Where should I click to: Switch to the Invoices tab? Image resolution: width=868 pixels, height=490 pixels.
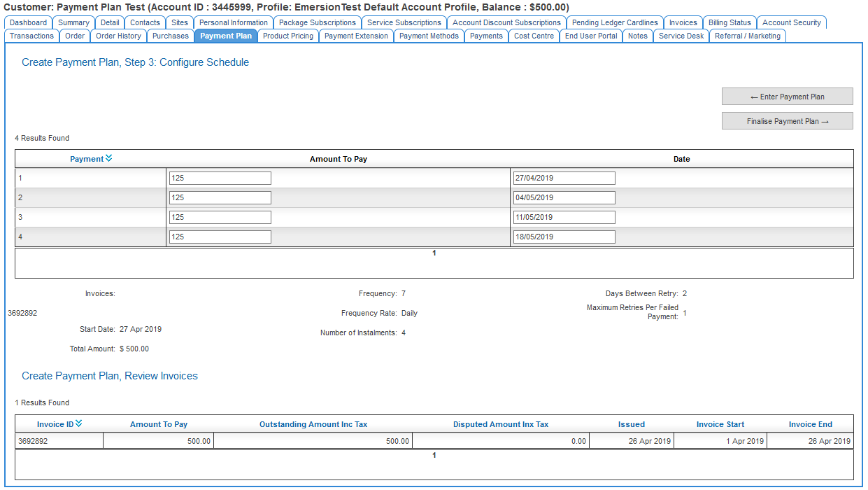pos(683,22)
